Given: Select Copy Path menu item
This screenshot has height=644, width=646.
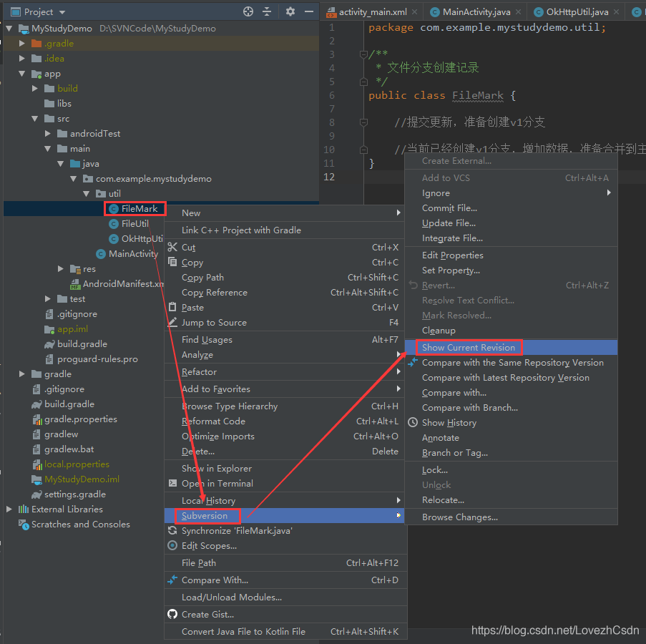Looking at the screenshot, I should [284, 278].
